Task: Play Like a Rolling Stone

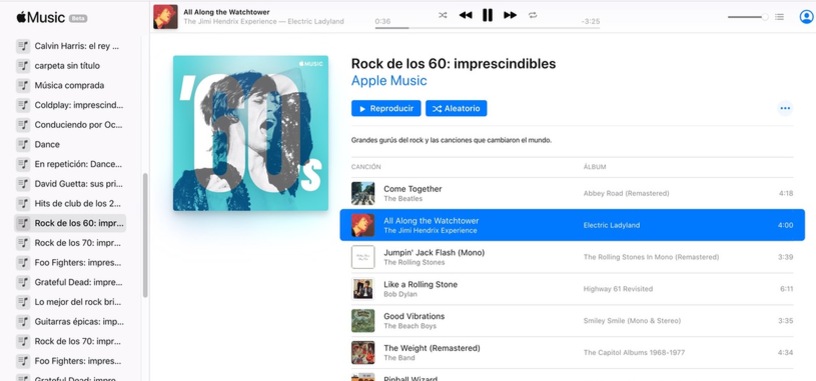Action: tap(572, 288)
